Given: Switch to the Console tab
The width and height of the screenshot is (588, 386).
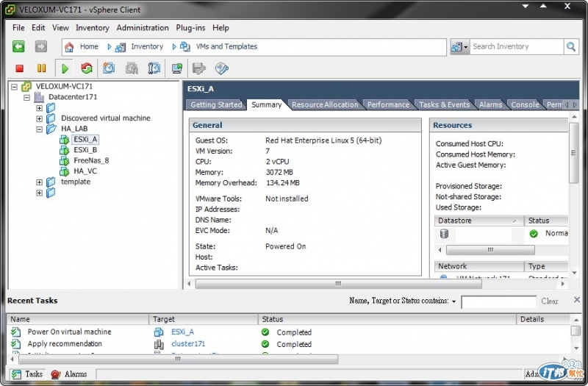Looking at the screenshot, I should tap(525, 104).
